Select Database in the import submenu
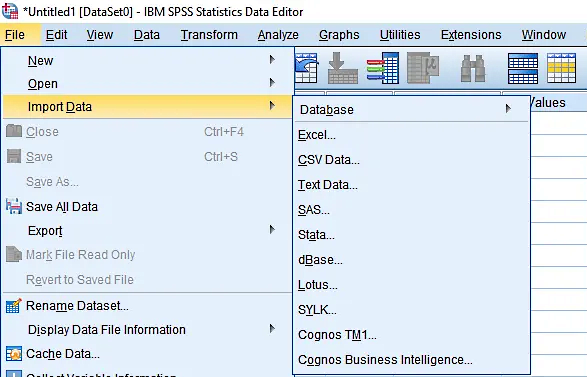This screenshot has width=587, height=377. coord(411,110)
